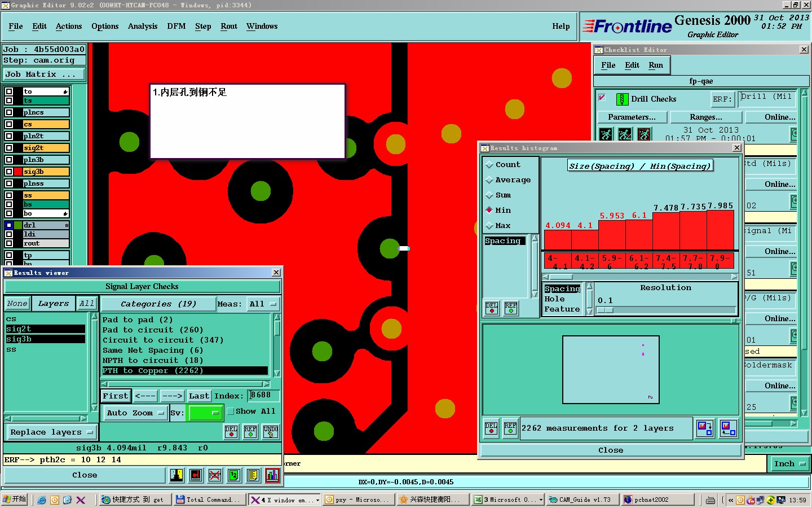Toggle Show All checkbox in Results viewer
The height and width of the screenshot is (508, 812).
(x=231, y=411)
